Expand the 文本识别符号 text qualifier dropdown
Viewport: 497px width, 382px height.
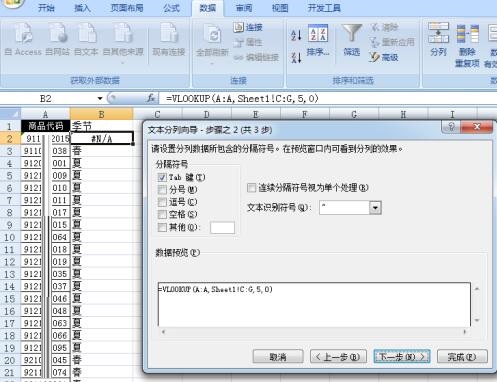click(x=375, y=208)
